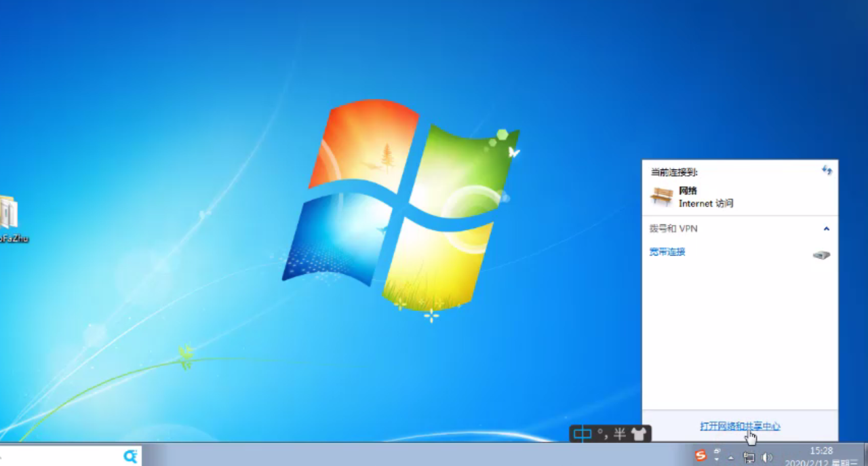Toggle half-width 半 mode on IME bar
Screen dimensions: 868x466
[619, 434]
